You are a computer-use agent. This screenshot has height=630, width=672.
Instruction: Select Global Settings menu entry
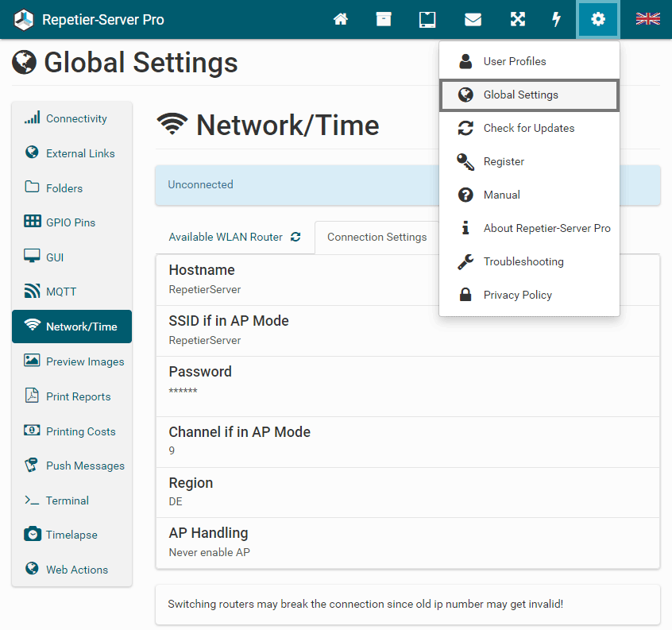[529, 95]
